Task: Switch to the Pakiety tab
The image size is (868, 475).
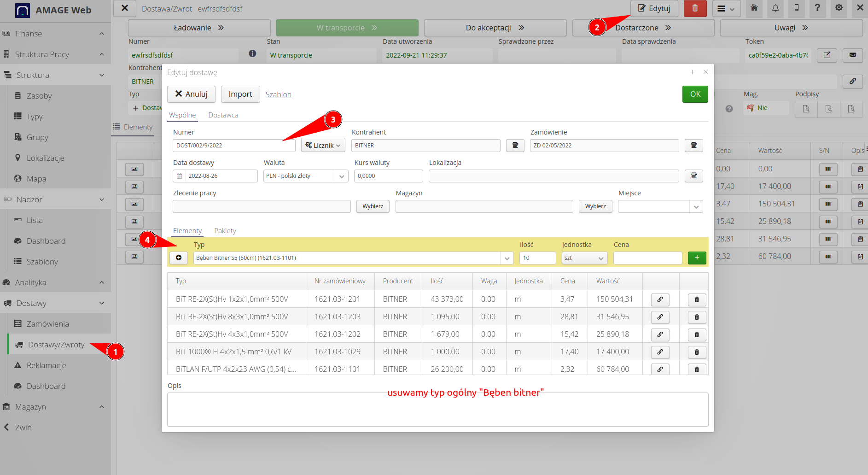Action: point(225,230)
